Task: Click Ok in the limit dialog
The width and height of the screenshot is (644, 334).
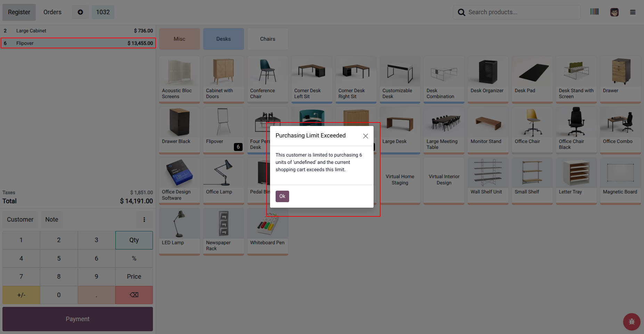Action: [282, 196]
